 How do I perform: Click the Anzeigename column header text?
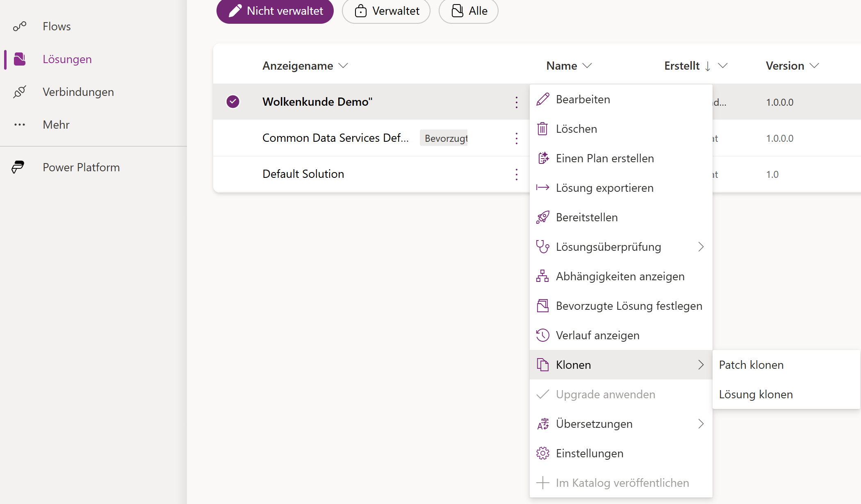tap(298, 66)
